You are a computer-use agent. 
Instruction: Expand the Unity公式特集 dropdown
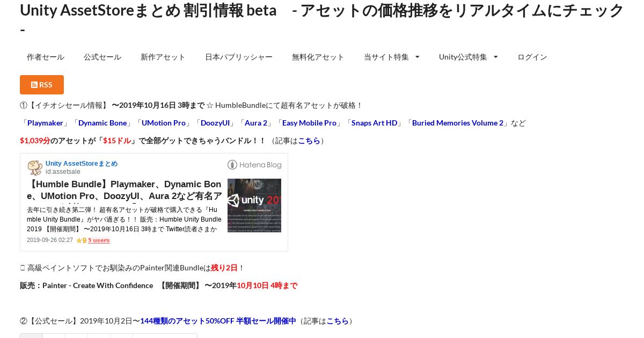pos(469,57)
